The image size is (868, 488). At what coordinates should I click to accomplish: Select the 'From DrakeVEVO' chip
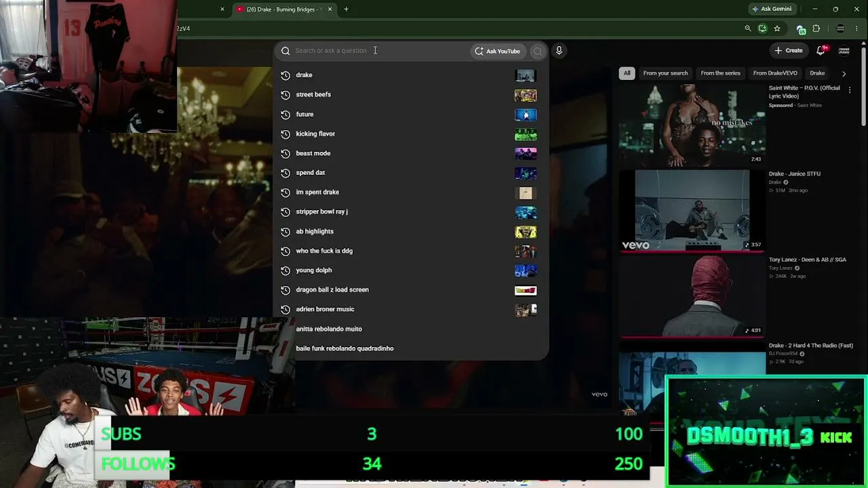pyautogui.click(x=775, y=73)
